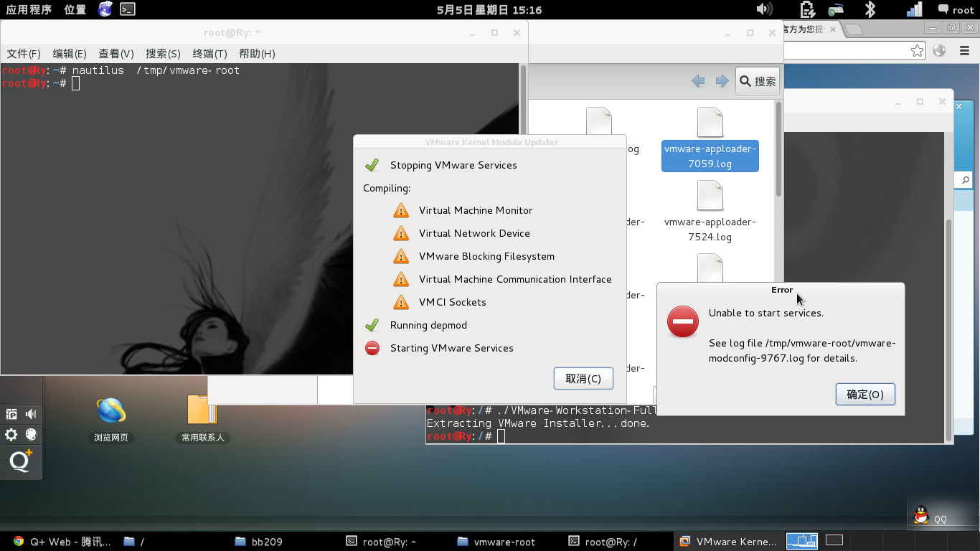Click the red error icon in the Error dialog

coord(682,321)
